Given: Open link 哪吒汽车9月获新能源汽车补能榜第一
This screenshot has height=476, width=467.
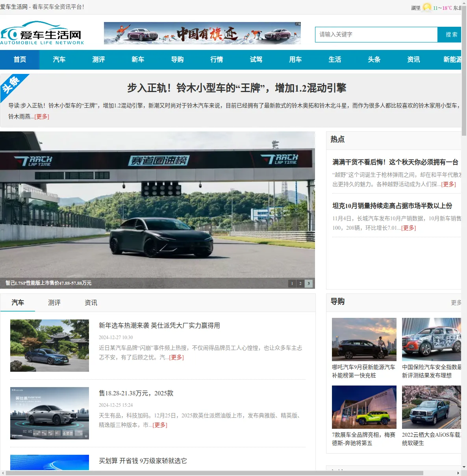Looking at the screenshot, I should point(363,371).
